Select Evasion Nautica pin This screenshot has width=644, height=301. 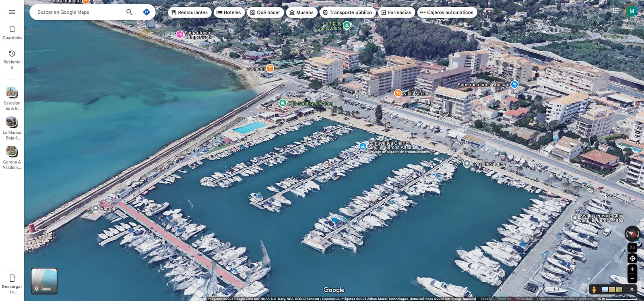tap(466, 164)
